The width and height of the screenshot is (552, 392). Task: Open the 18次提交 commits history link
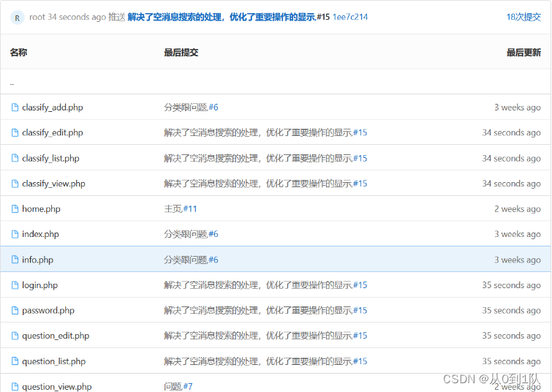[523, 17]
